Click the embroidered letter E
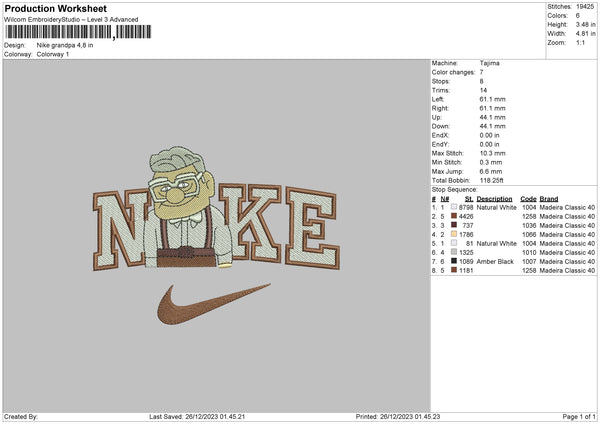Viewport: 600px width, 424px height. coord(312,228)
